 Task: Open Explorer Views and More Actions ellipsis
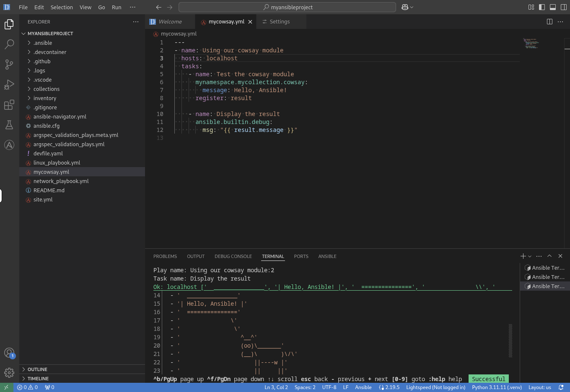coord(136,22)
